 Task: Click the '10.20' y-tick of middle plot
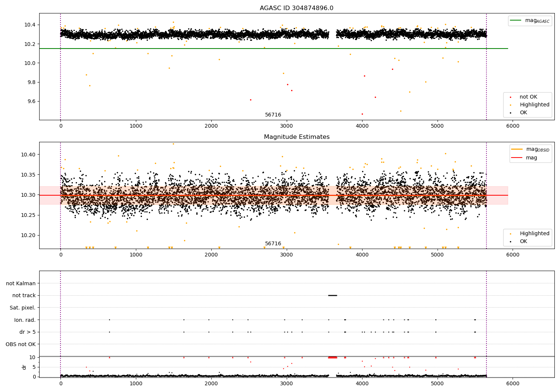[28, 235]
